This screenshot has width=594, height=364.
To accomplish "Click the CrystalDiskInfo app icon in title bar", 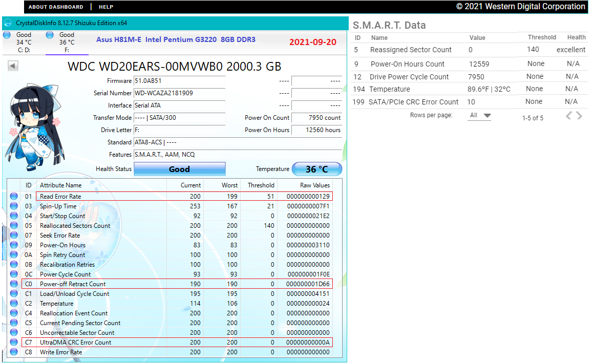I will click(8, 23).
